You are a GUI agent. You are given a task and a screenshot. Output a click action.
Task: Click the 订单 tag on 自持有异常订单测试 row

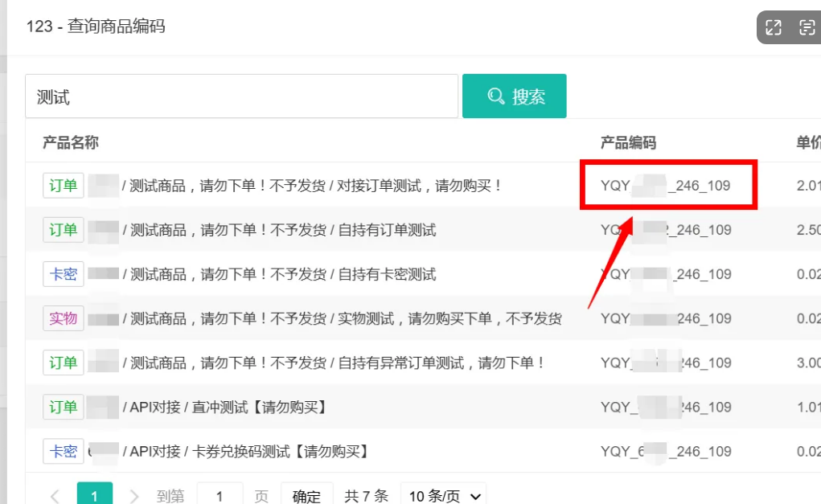tap(64, 363)
